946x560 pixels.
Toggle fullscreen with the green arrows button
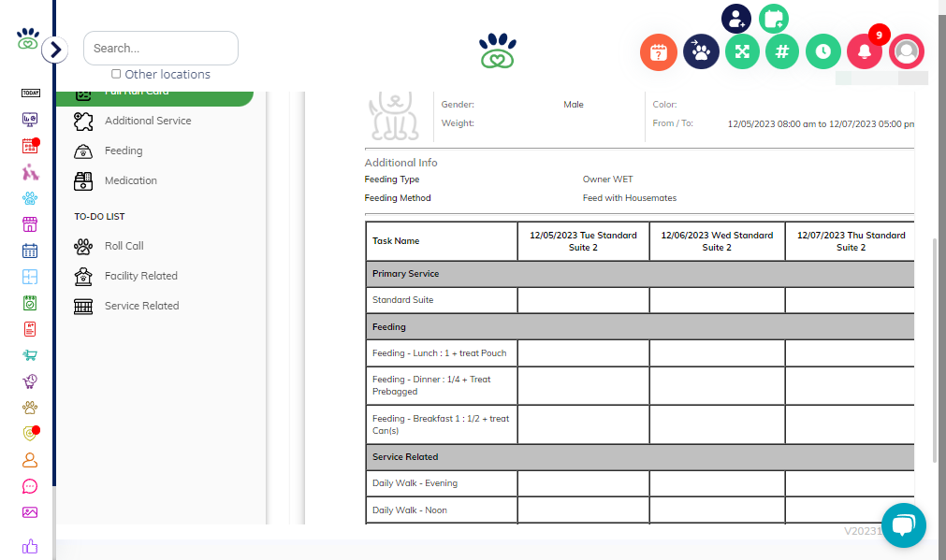742,51
